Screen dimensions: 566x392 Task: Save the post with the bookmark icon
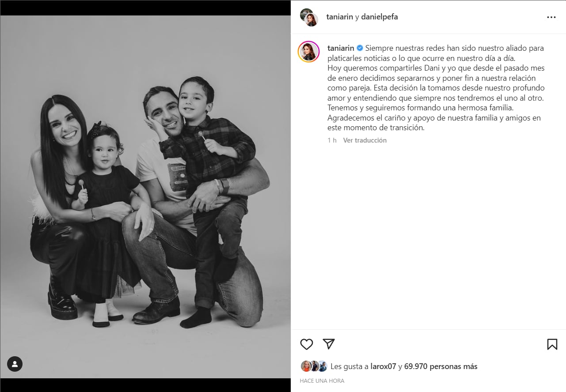pyautogui.click(x=552, y=344)
